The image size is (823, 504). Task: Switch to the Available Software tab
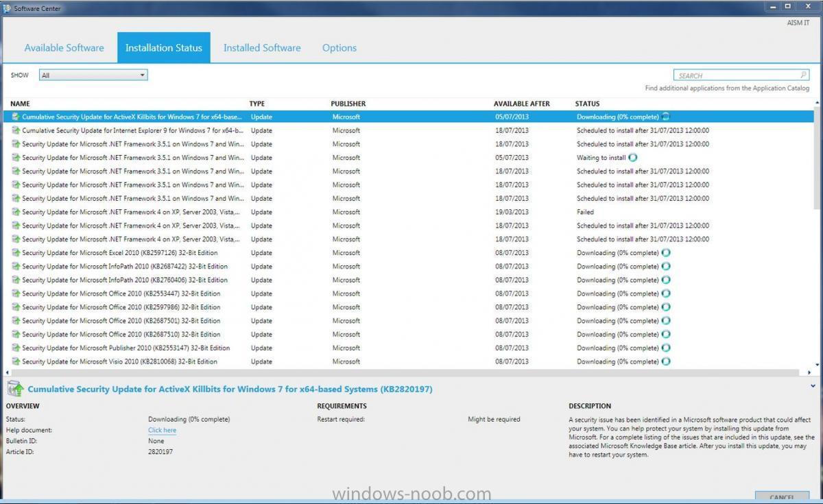[64, 48]
